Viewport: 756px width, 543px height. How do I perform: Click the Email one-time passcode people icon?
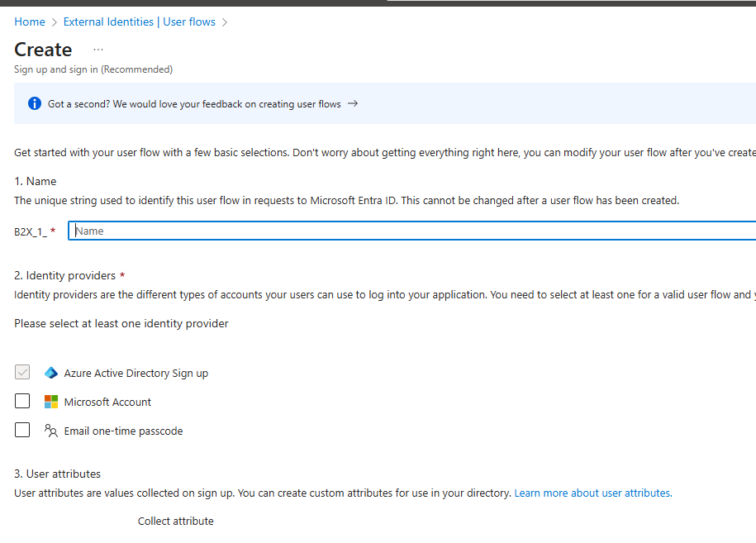tap(51, 431)
